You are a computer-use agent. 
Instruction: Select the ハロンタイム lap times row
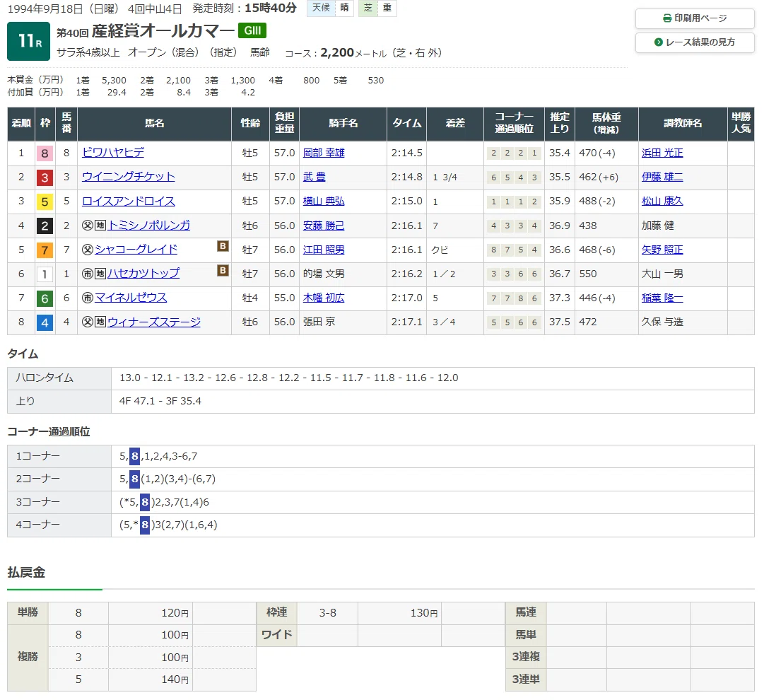[380, 378]
